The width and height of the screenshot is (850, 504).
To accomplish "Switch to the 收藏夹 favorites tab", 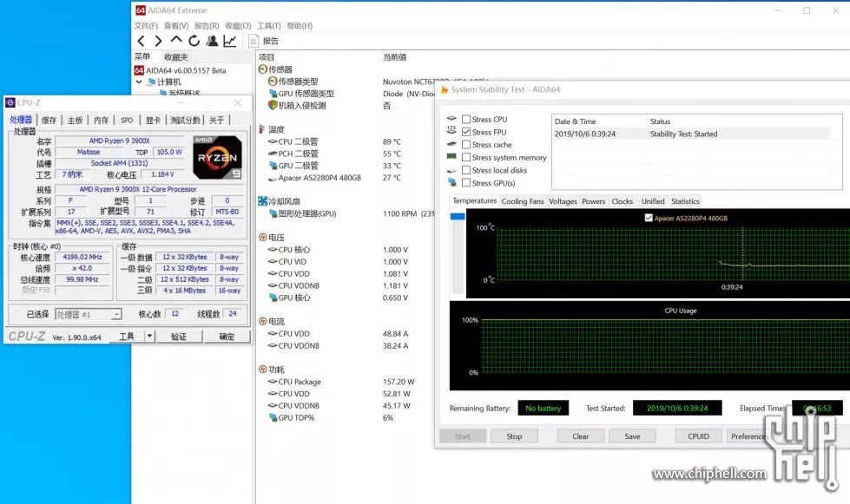I will [x=176, y=57].
